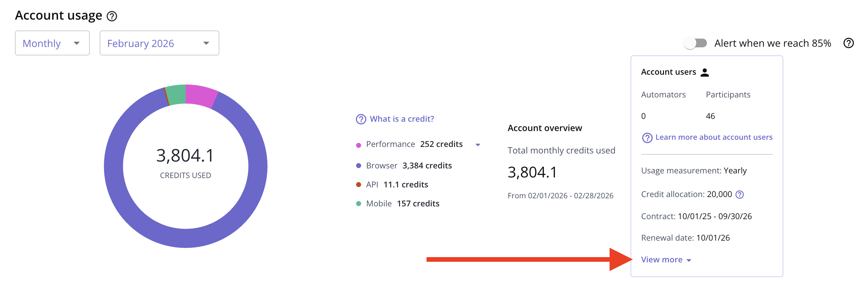This screenshot has height=287, width=868.
Task: Click the purple Browser legend dot
Action: click(359, 166)
